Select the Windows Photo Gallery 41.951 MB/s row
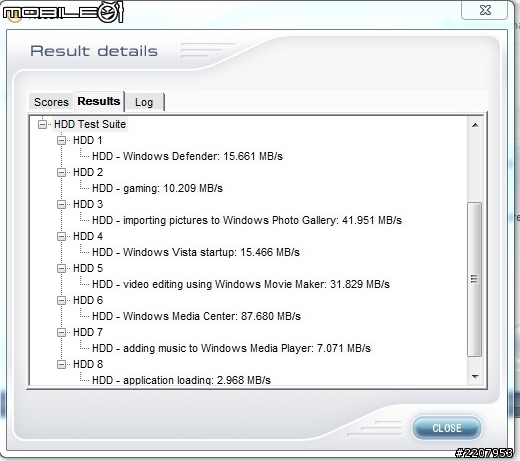Viewport: 520px width, 461px height. pyautogui.click(x=247, y=220)
